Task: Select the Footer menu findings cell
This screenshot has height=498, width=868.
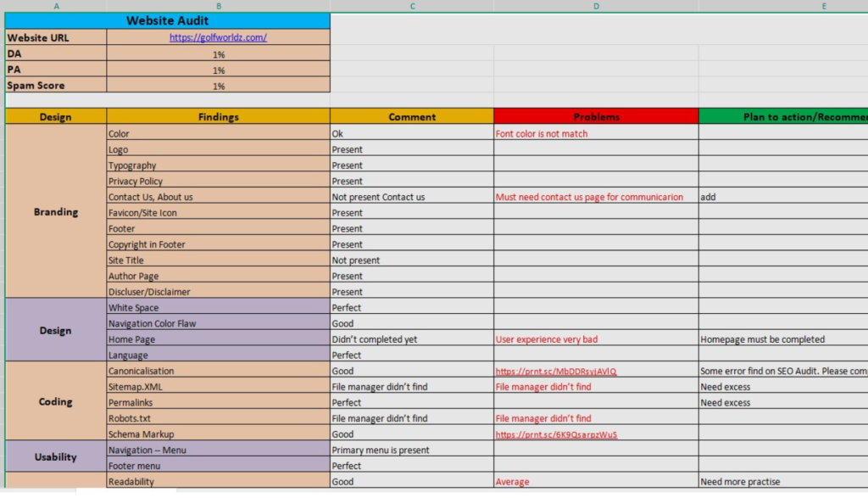Action: pyautogui.click(x=218, y=466)
